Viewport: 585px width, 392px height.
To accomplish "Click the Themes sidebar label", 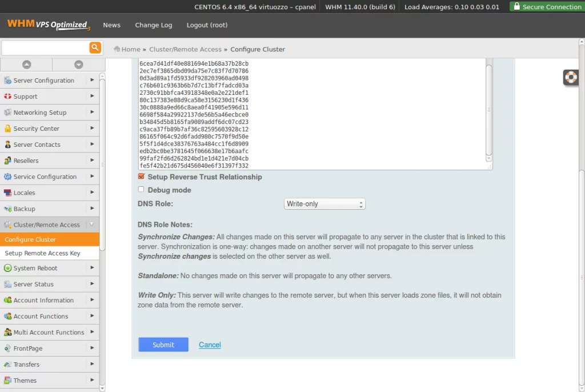I will [25, 381].
